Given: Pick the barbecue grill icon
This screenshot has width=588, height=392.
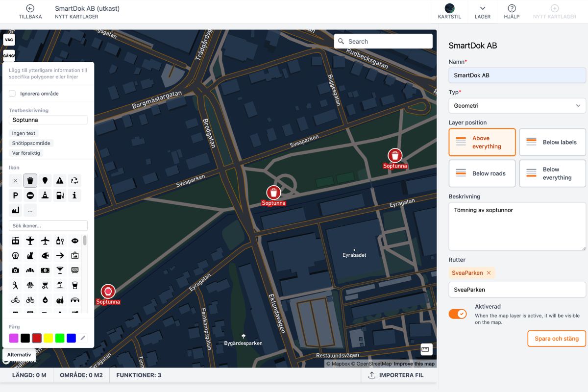Looking at the screenshot, I should point(45,285).
